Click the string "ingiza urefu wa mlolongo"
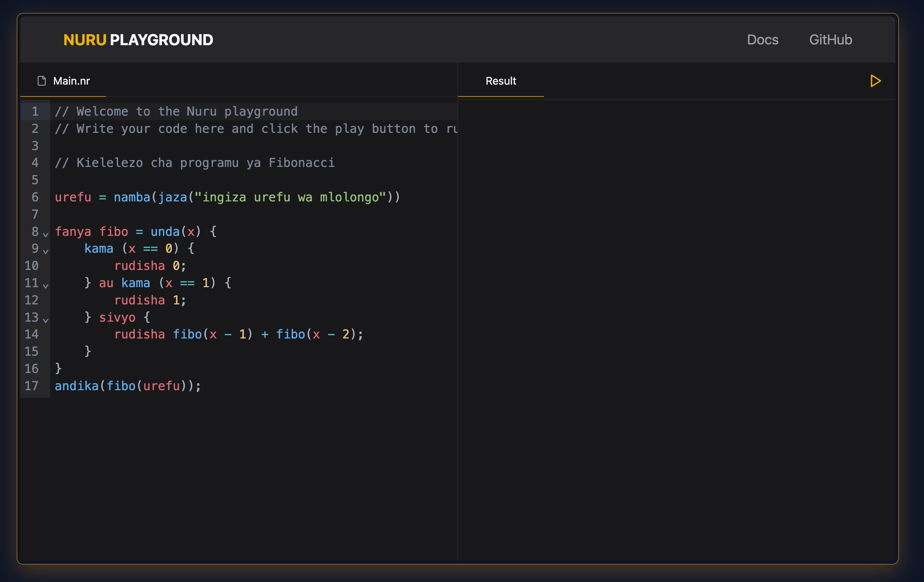This screenshot has height=582, width=924. point(290,197)
